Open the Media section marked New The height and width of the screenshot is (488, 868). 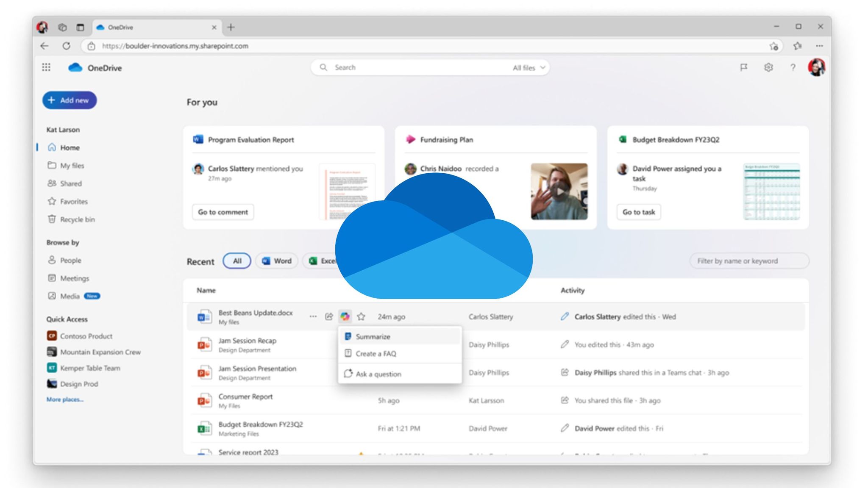click(71, 296)
